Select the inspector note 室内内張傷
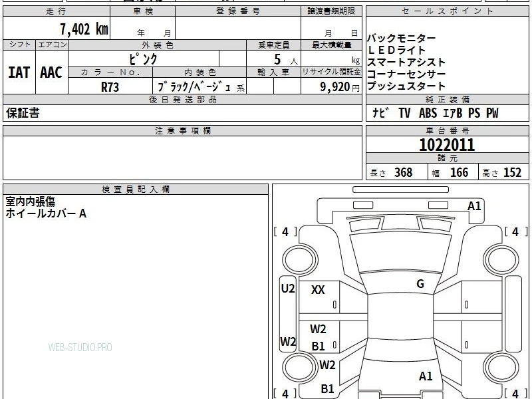The height and width of the screenshot is (399, 532). click(x=30, y=201)
